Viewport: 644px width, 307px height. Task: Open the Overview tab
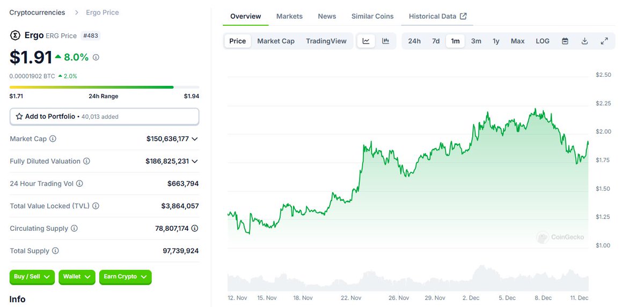tap(246, 16)
